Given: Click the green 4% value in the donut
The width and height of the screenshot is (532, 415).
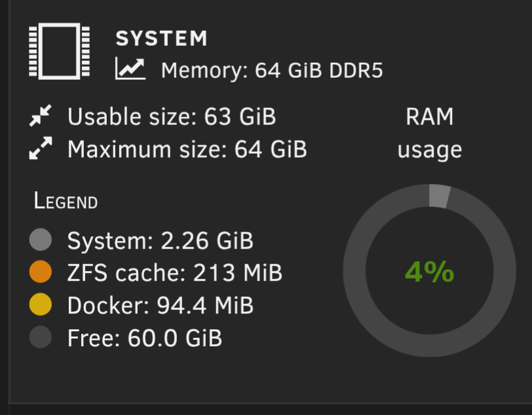Looking at the screenshot, I should (x=429, y=272).
